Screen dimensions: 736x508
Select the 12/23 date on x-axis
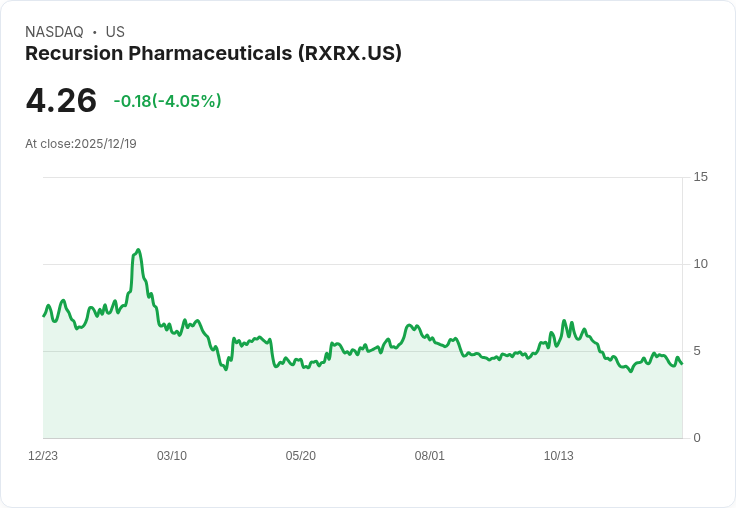[43, 456]
